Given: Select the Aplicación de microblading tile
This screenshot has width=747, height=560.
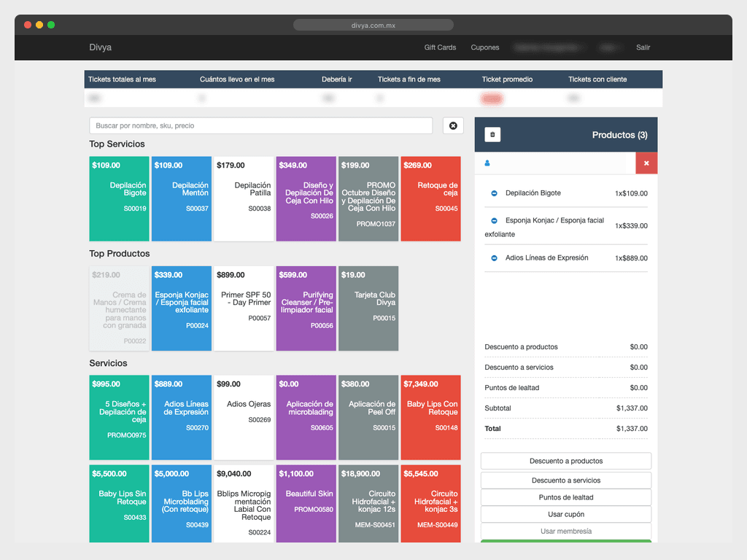Looking at the screenshot, I should [x=306, y=417].
